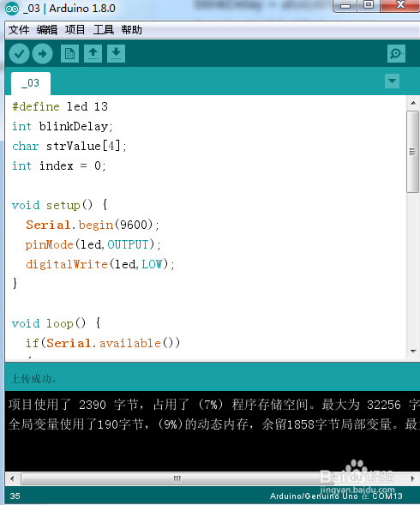Open the 文件 menu
The image size is (420, 505).
(x=19, y=30)
